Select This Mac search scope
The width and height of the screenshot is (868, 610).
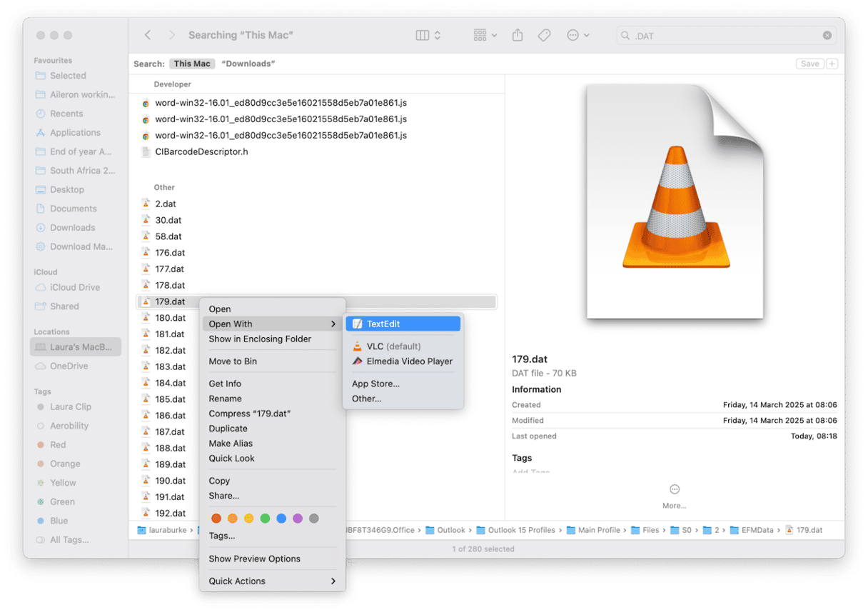pyautogui.click(x=192, y=64)
